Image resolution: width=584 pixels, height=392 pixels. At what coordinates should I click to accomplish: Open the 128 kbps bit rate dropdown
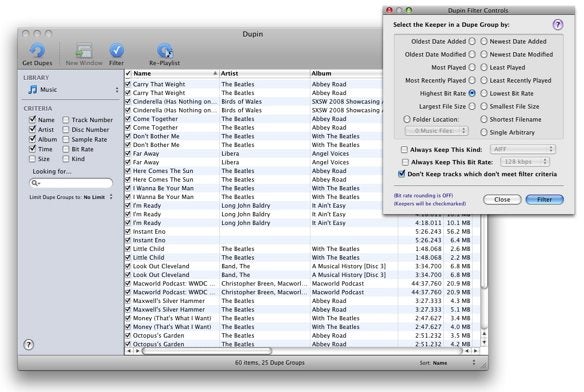(525, 162)
